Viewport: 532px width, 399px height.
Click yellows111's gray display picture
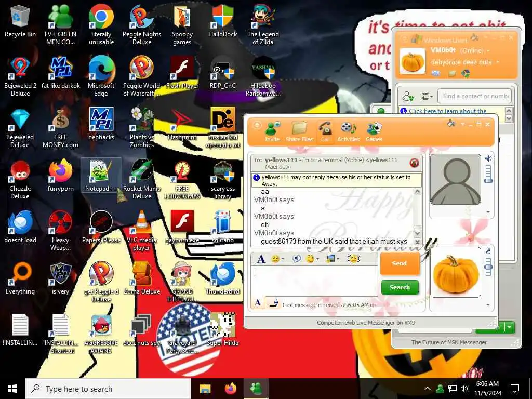[x=455, y=179]
